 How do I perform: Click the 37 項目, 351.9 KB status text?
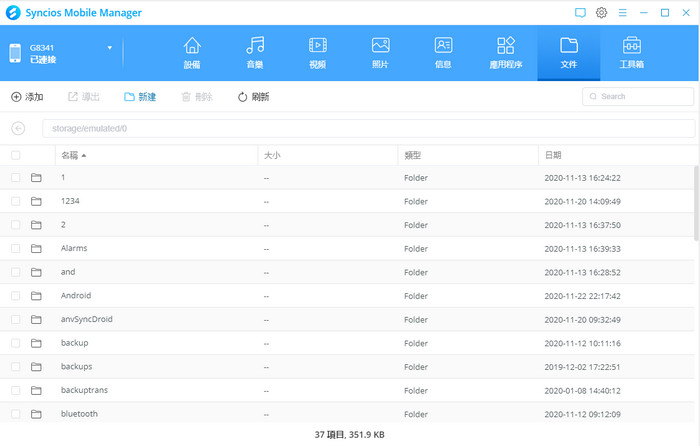coord(350,435)
